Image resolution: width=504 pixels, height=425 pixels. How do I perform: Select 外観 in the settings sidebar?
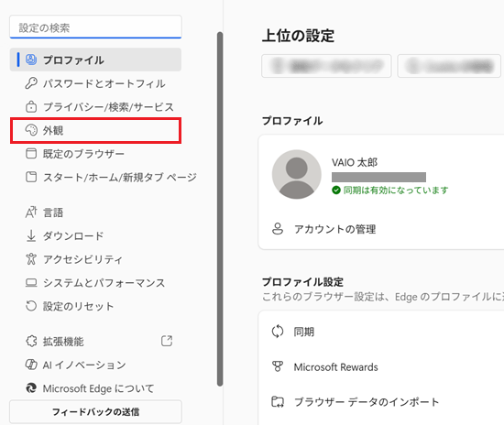coord(95,130)
